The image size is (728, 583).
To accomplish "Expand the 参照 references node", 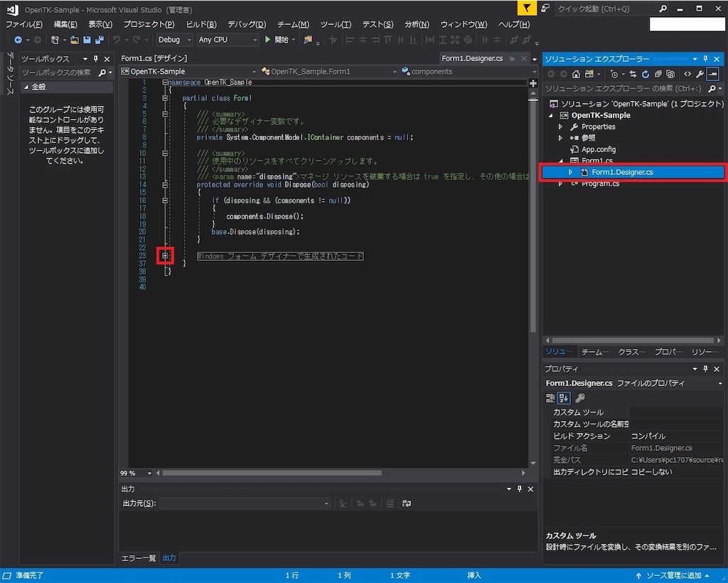I will (560, 138).
